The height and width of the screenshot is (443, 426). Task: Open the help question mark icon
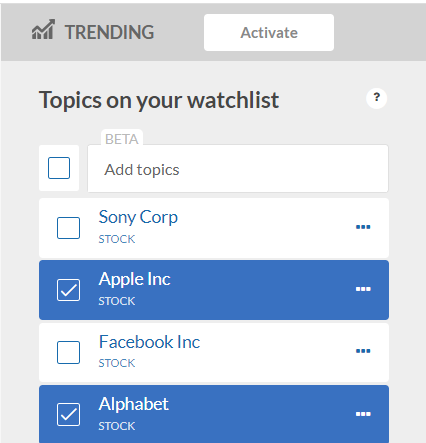click(x=376, y=98)
